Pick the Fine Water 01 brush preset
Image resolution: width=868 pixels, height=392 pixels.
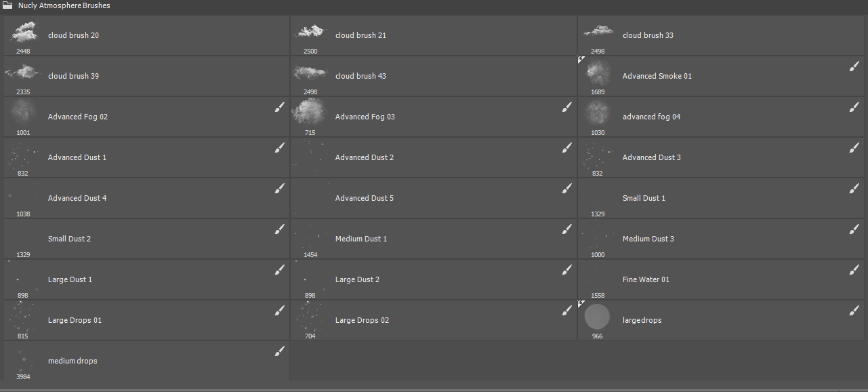click(646, 279)
